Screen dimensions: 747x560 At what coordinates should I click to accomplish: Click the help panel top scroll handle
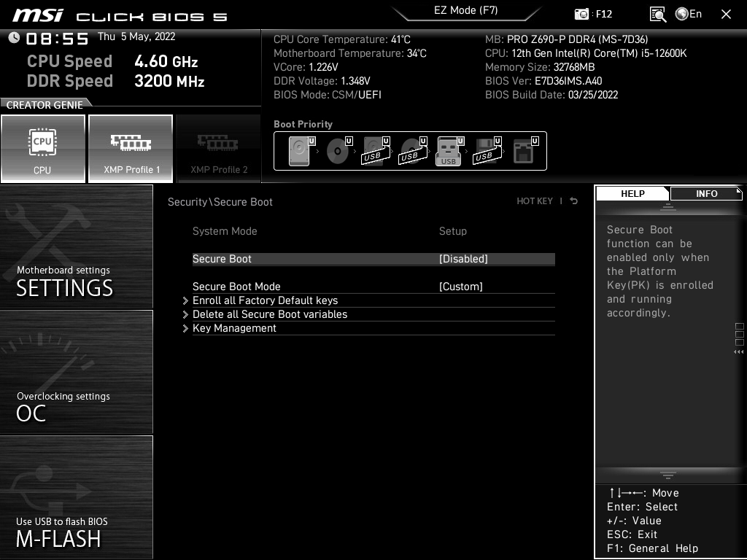pyautogui.click(x=668, y=208)
